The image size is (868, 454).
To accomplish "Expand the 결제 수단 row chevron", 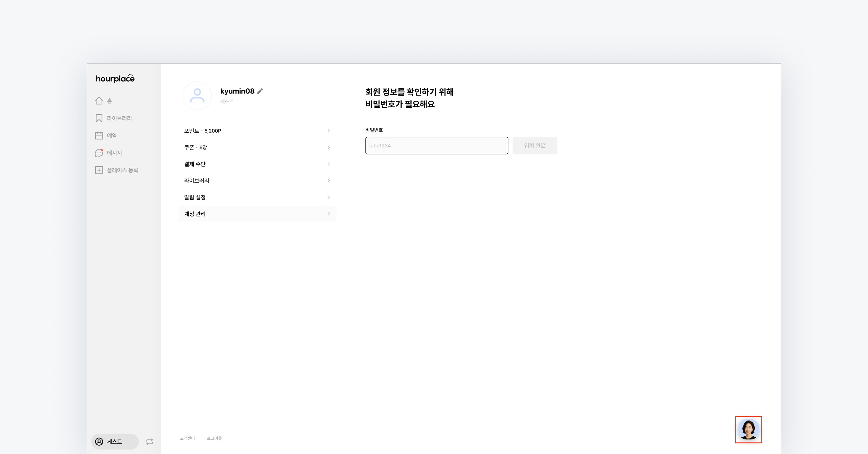I will tap(329, 164).
